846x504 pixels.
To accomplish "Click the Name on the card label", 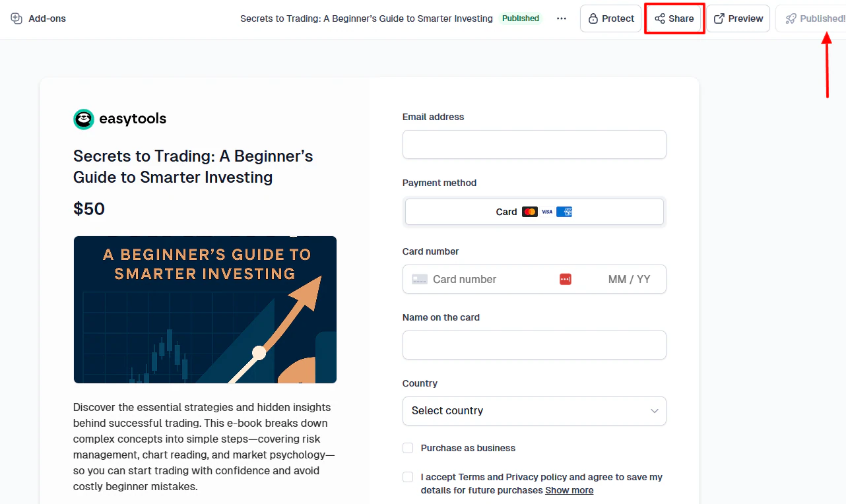I will tap(441, 317).
